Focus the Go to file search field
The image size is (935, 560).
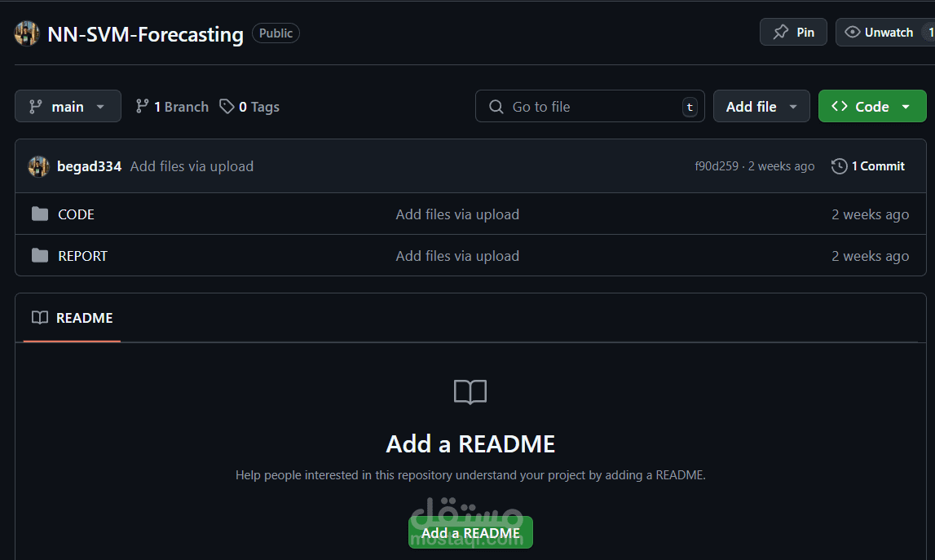point(589,106)
